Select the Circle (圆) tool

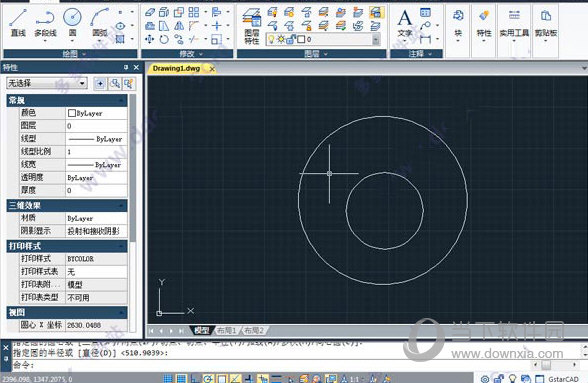72,23
